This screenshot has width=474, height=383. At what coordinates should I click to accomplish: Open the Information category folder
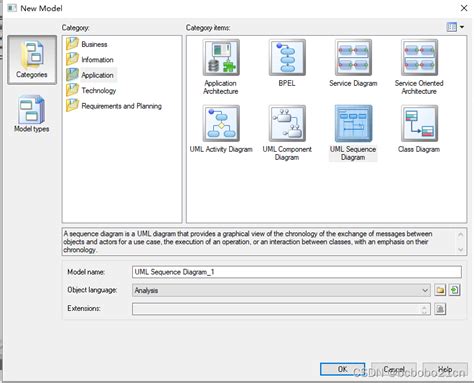(x=90, y=59)
